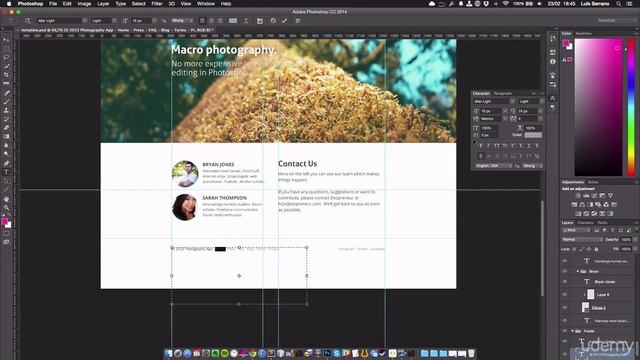Click the layer Fill field

coord(625,249)
